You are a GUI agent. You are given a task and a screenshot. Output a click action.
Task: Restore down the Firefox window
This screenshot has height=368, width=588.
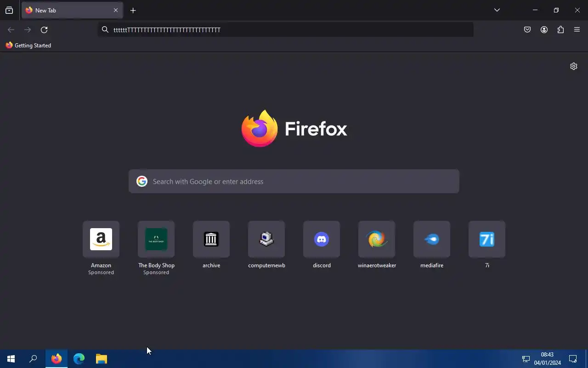[556, 10]
